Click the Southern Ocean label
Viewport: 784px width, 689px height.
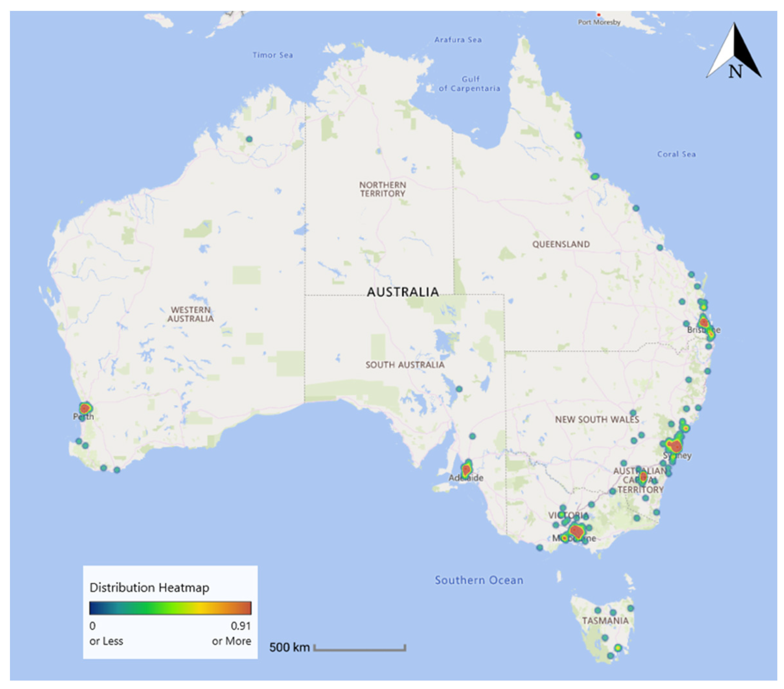pyautogui.click(x=479, y=580)
